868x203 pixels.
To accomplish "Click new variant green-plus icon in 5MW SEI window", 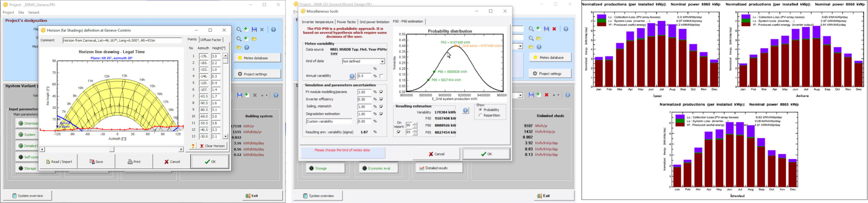I will tap(539, 95).
